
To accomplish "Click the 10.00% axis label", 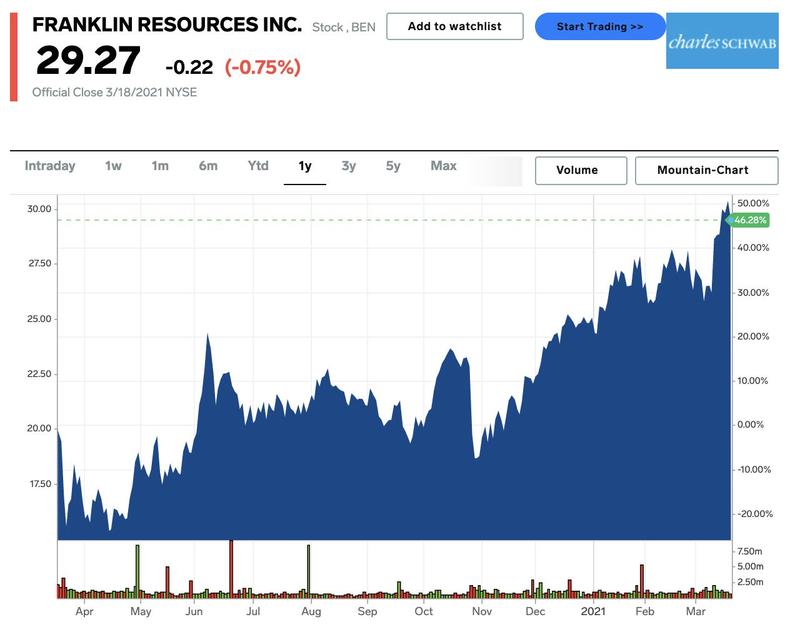I will click(x=753, y=381).
